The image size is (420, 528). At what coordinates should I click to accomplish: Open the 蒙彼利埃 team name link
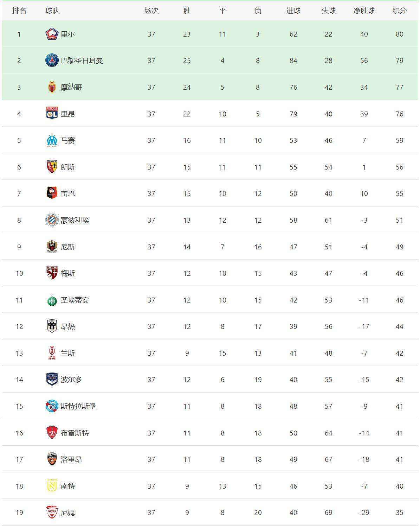75,220
